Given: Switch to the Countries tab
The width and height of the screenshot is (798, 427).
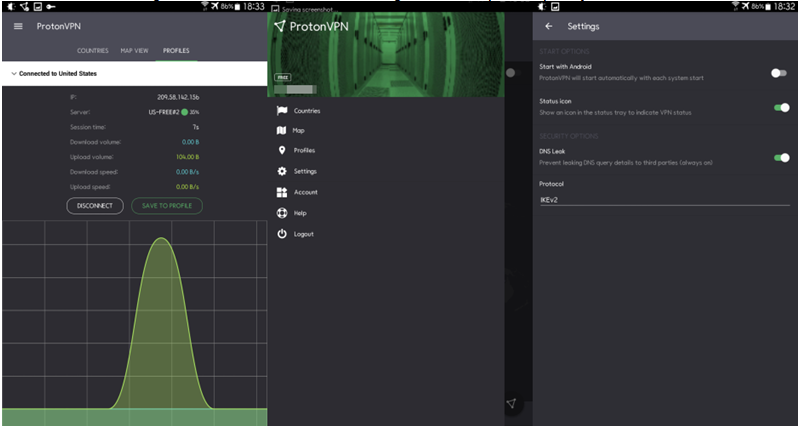Looking at the screenshot, I should (x=93, y=51).
